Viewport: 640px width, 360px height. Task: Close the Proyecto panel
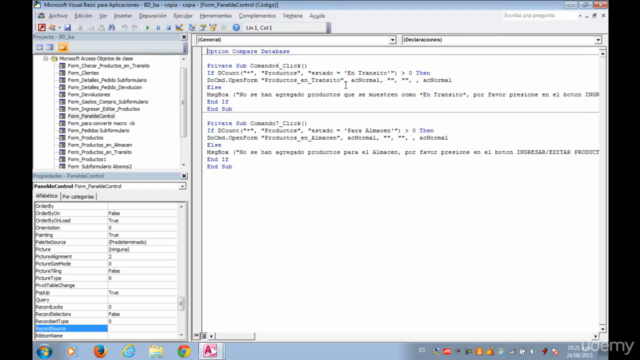click(184, 37)
